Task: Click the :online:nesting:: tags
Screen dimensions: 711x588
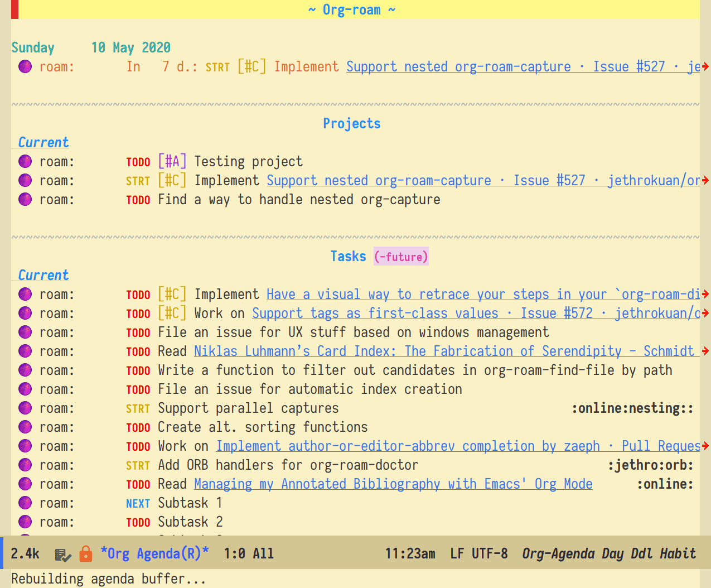Action: point(632,408)
